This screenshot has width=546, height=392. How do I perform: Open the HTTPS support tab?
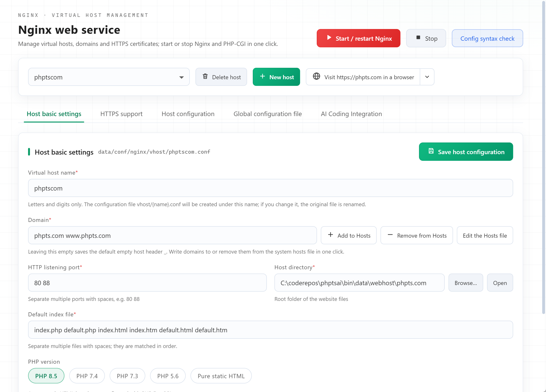pyautogui.click(x=121, y=114)
